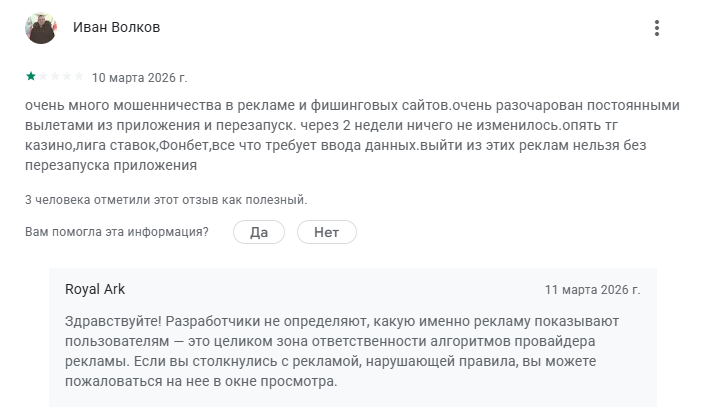The height and width of the screenshot is (407, 708).
Task: Click the second gray rating star
Action: pyautogui.click(x=43, y=76)
